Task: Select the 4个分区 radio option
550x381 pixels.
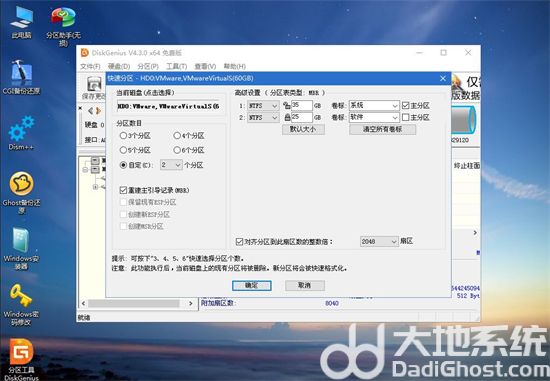Action: 177,136
